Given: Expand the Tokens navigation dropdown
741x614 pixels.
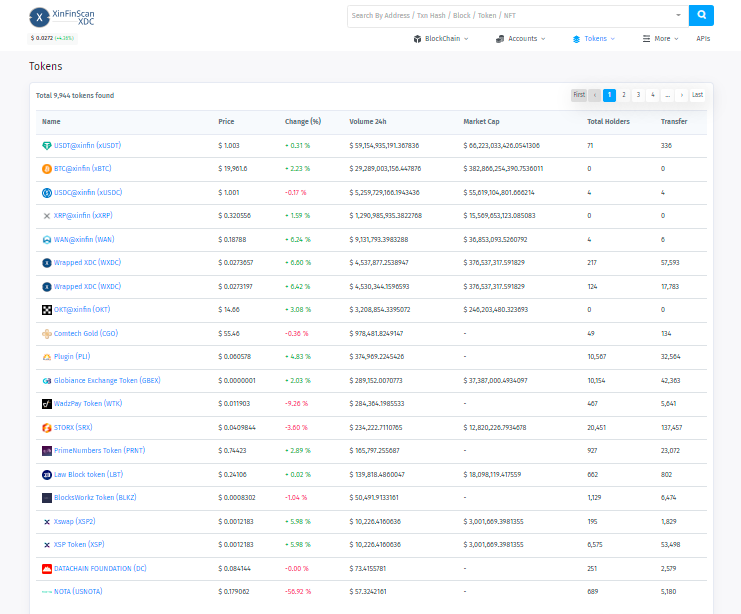Looking at the screenshot, I should click(593, 39).
